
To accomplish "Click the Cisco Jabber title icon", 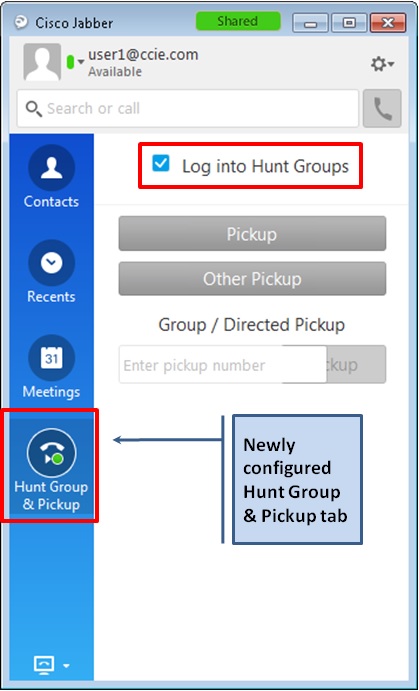I will 21,22.
